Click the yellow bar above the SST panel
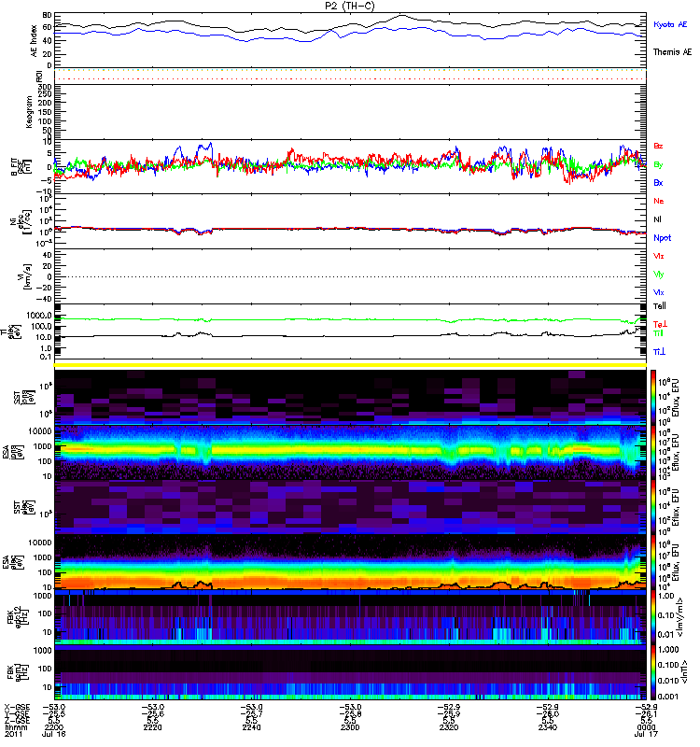The image size is (700, 747). (351, 365)
